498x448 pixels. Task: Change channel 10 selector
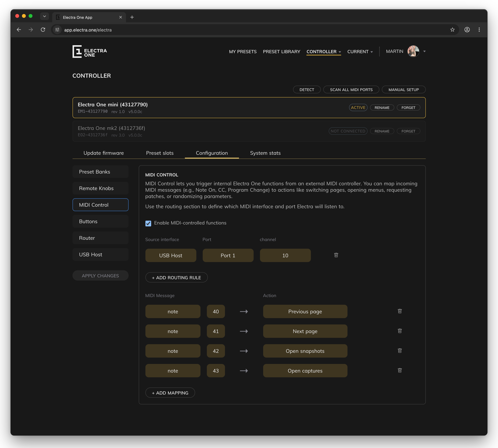285,255
